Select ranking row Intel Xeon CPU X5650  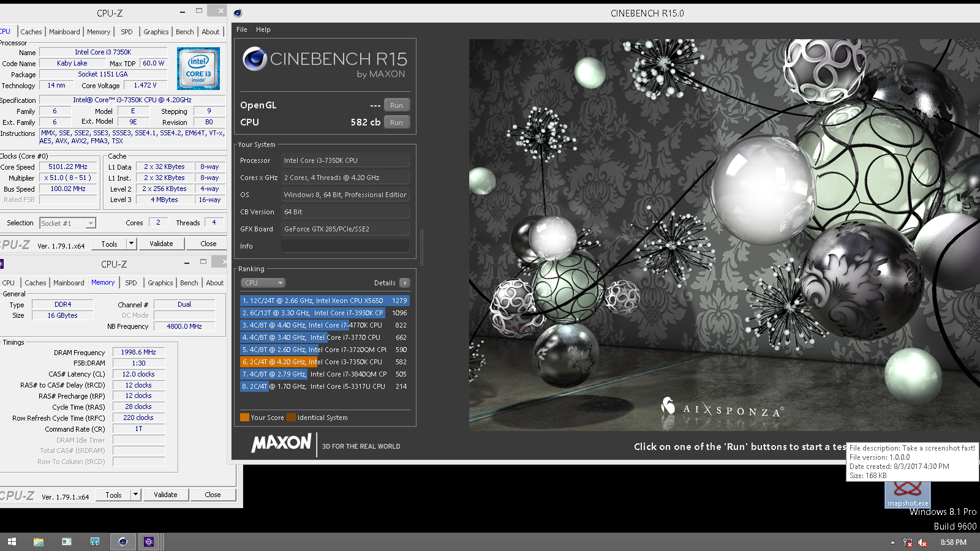325,301
